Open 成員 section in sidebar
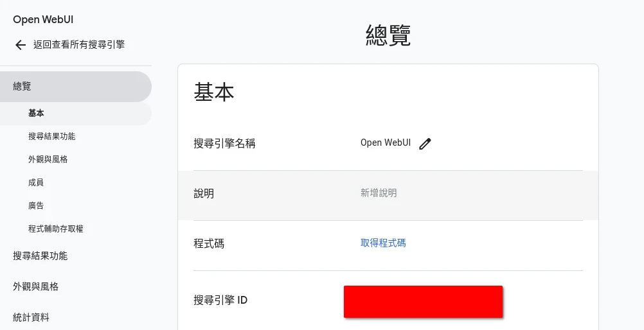 coord(37,183)
